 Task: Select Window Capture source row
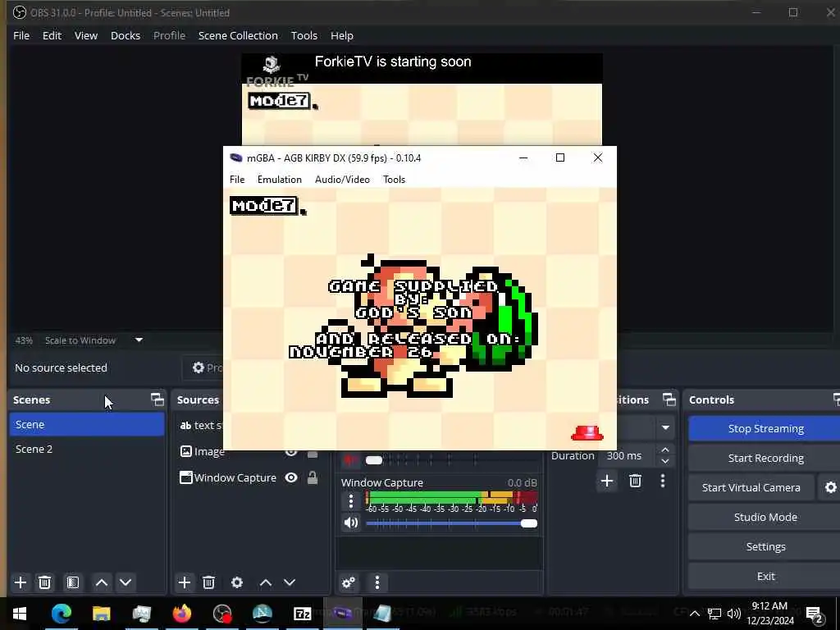[x=249, y=477]
